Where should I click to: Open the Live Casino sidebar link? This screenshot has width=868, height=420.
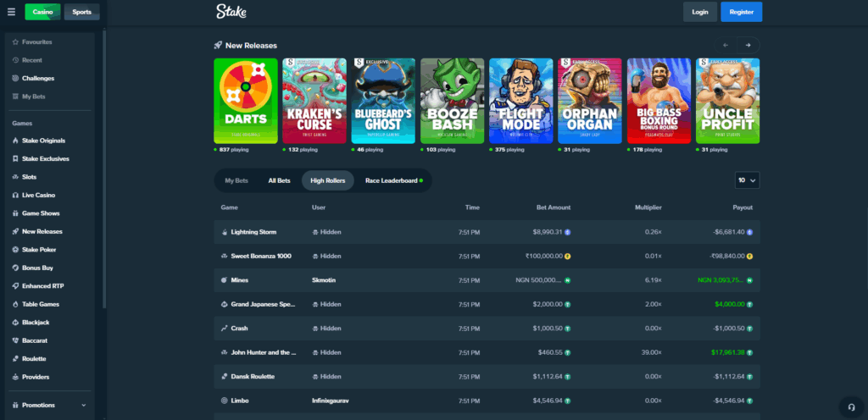[39, 196]
